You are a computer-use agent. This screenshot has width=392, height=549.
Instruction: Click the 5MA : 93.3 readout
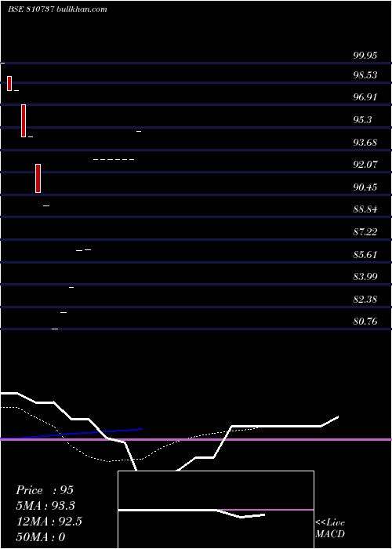tap(45, 506)
